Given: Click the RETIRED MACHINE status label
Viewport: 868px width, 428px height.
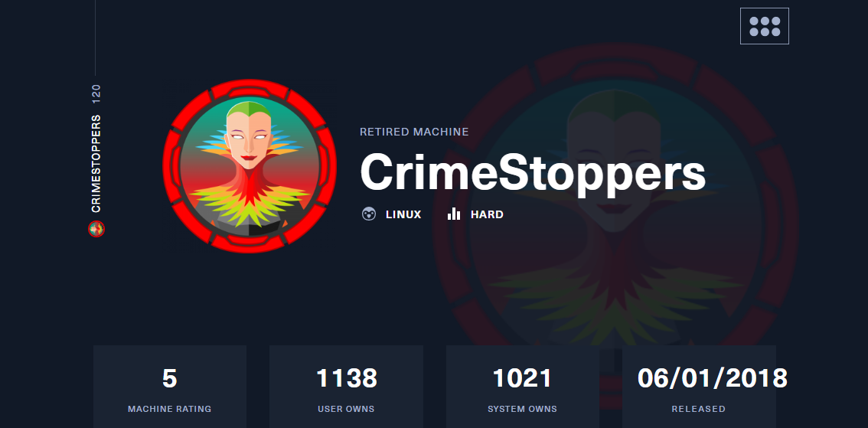Looking at the screenshot, I should tap(414, 132).
